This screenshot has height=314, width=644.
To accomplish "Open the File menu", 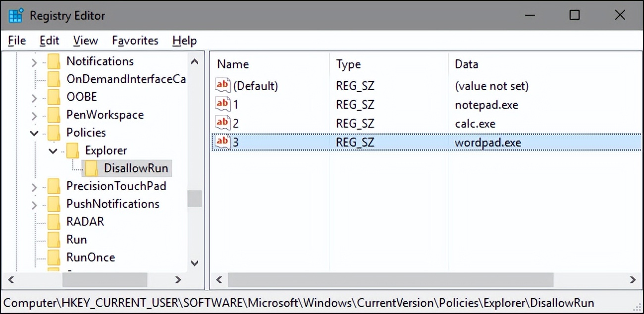I will point(16,40).
